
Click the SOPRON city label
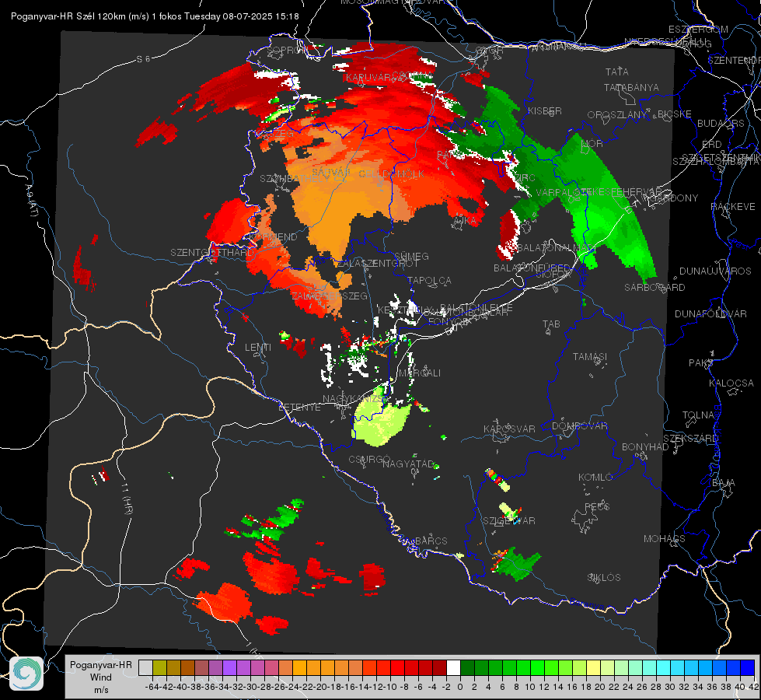[288, 50]
